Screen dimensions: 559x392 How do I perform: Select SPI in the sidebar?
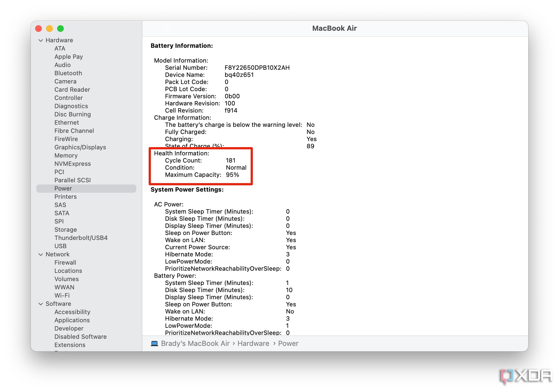click(x=59, y=222)
